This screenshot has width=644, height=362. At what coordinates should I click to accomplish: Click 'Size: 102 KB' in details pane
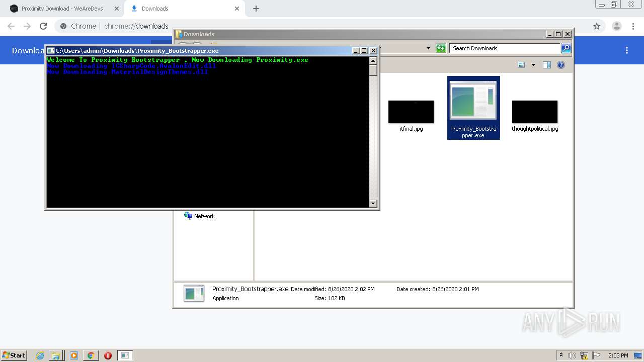click(330, 298)
